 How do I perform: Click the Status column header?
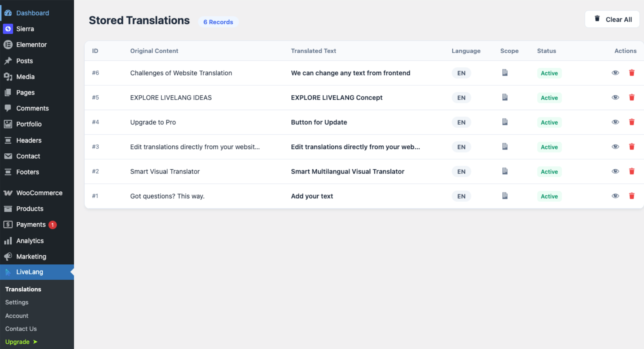point(546,51)
